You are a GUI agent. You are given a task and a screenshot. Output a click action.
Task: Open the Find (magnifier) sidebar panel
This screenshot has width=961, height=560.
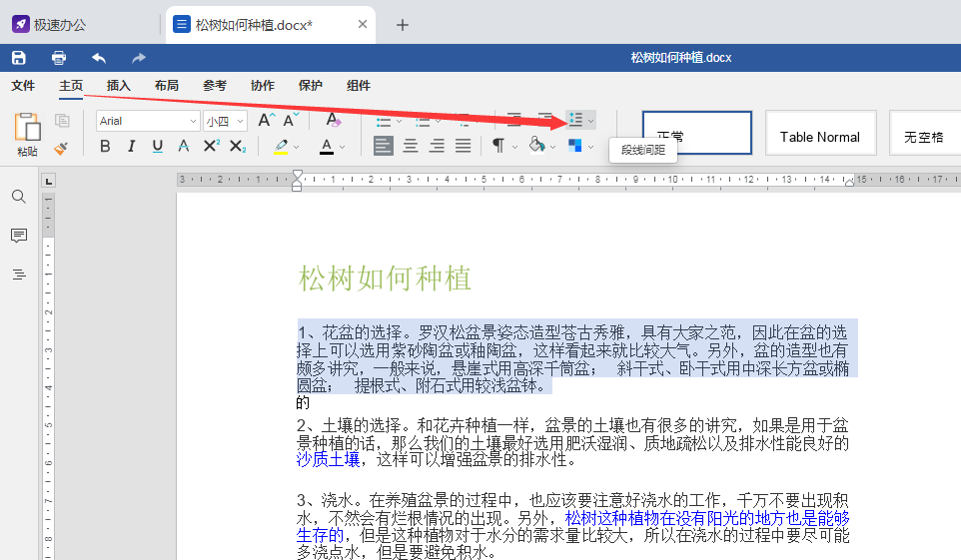19,197
